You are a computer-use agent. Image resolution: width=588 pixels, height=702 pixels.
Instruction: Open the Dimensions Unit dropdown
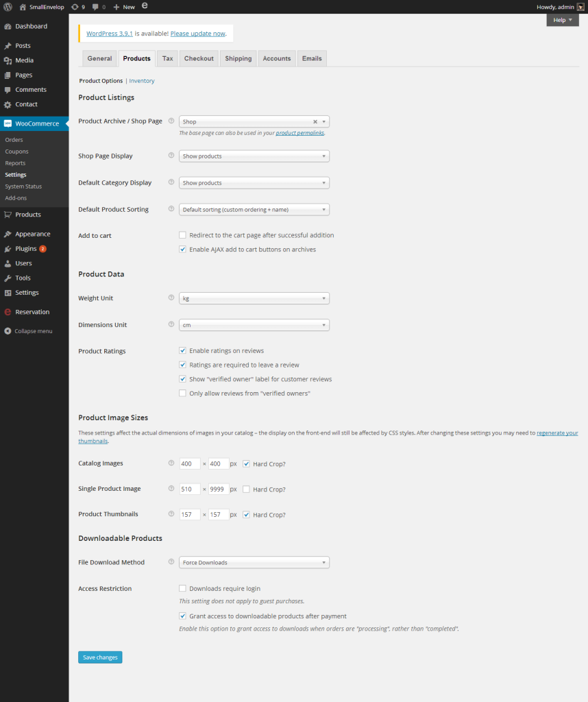click(254, 325)
